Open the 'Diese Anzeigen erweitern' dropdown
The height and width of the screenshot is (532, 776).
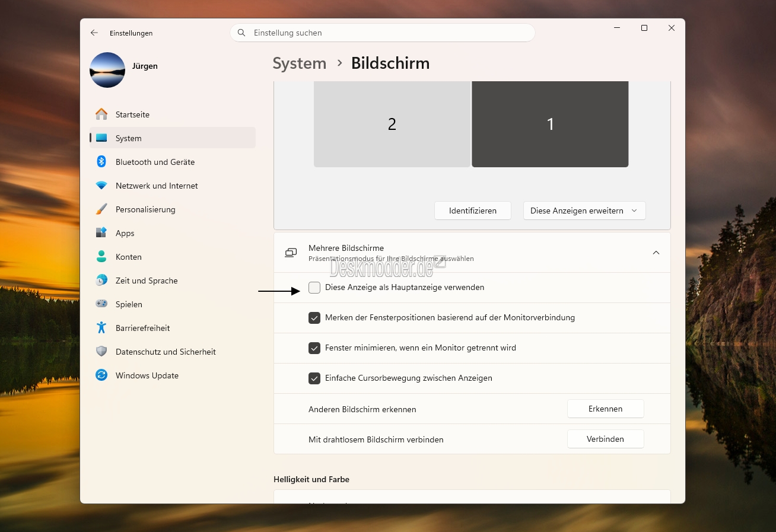pyautogui.click(x=584, y=211)
